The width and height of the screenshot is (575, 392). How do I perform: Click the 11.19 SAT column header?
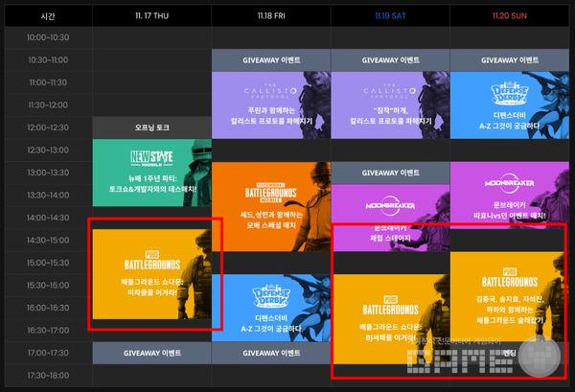[x=390, y=15]
